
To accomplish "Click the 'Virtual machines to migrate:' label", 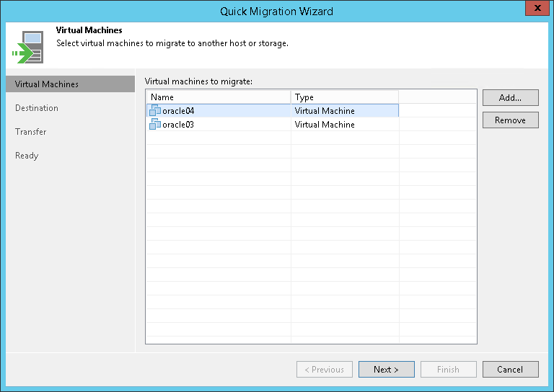I will pos(198,81).
